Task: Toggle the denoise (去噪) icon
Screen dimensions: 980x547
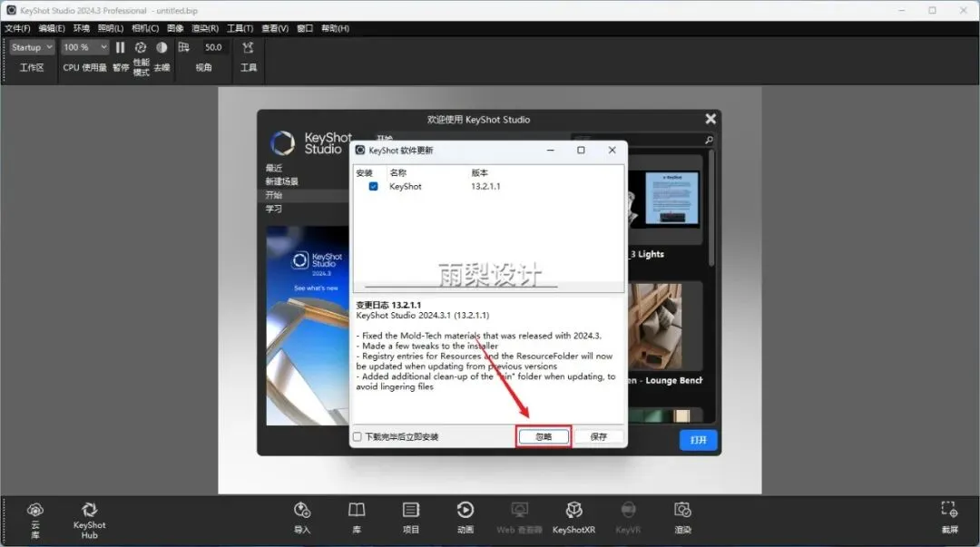Action: coord(162,47)
